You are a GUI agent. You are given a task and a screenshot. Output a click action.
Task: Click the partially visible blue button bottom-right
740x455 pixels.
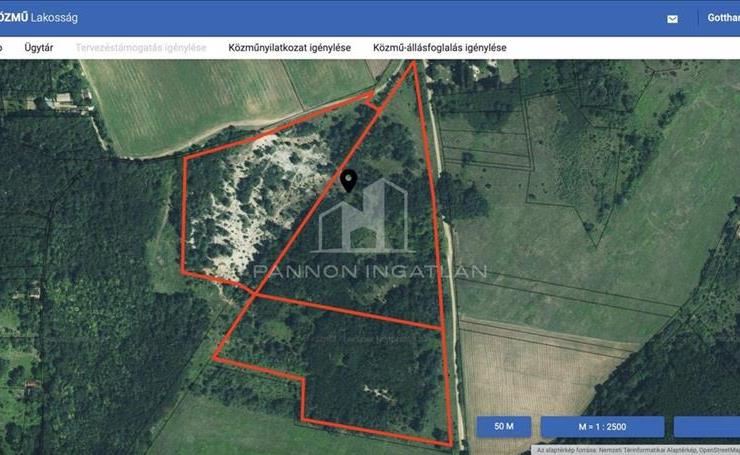(706, 427)
